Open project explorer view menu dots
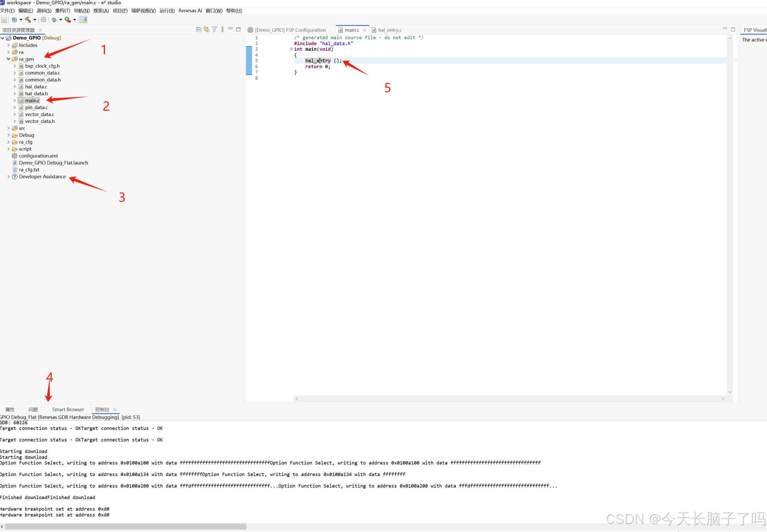This screenshot has width=767, height=532. [x=222, y=30]
